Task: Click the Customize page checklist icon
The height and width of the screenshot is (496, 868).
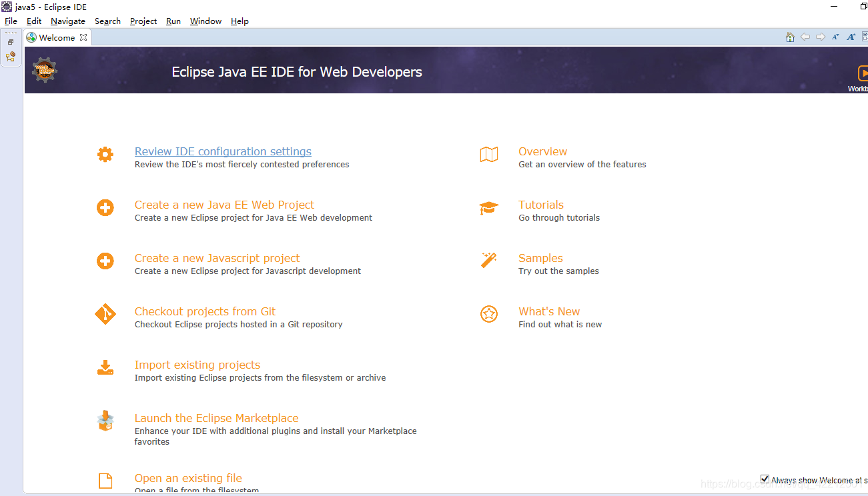Action: 865,37
